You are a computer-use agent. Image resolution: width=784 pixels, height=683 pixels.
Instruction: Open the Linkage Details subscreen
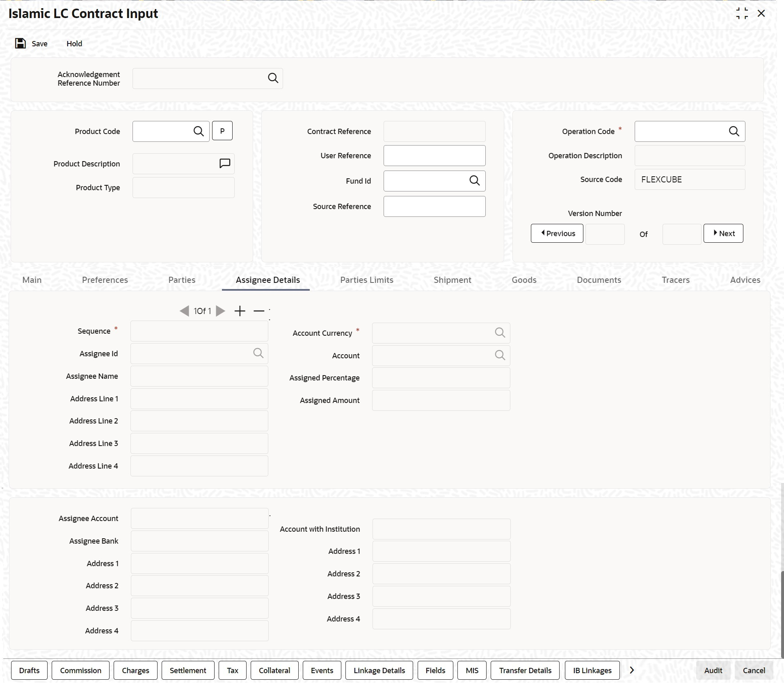tap(379, 670)
